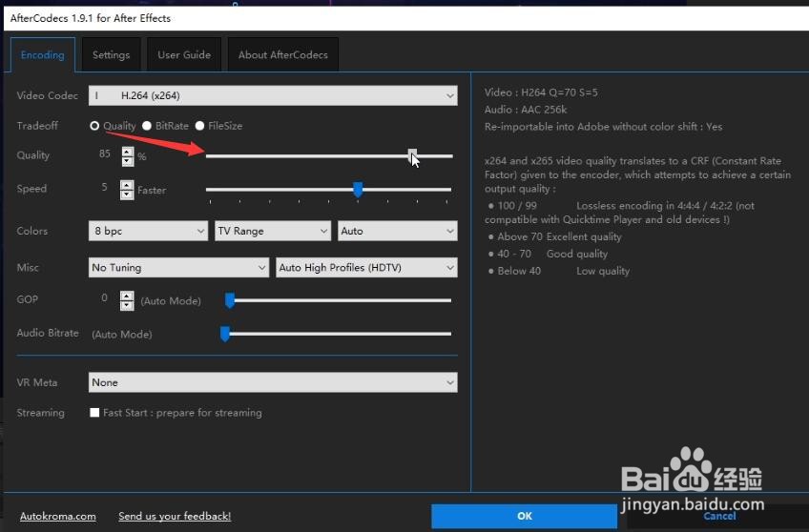
Task: Open the 8 bpc color depth dropdown
Action: pos(148,231)
